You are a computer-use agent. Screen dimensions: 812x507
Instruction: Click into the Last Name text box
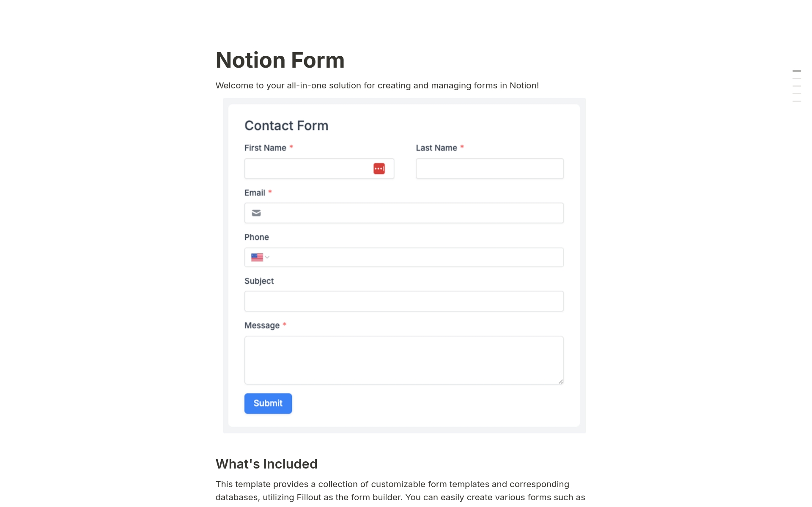click(489, 169)
